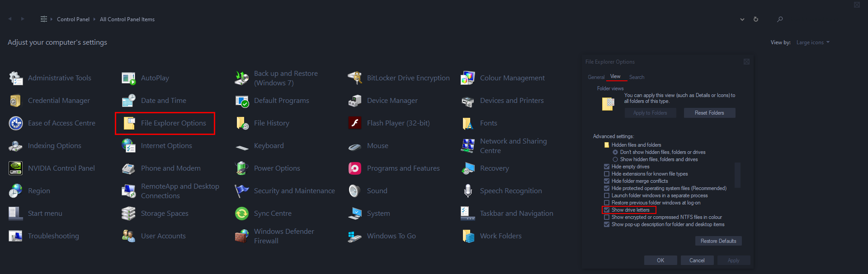Click the Apply button in dialog
Image resolution: width=868 pixels, height=274 pixels.
[x=734, y=260]
